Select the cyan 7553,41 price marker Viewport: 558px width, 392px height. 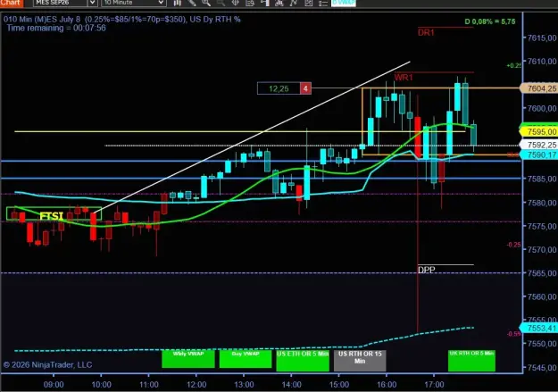tap(538, 328)
